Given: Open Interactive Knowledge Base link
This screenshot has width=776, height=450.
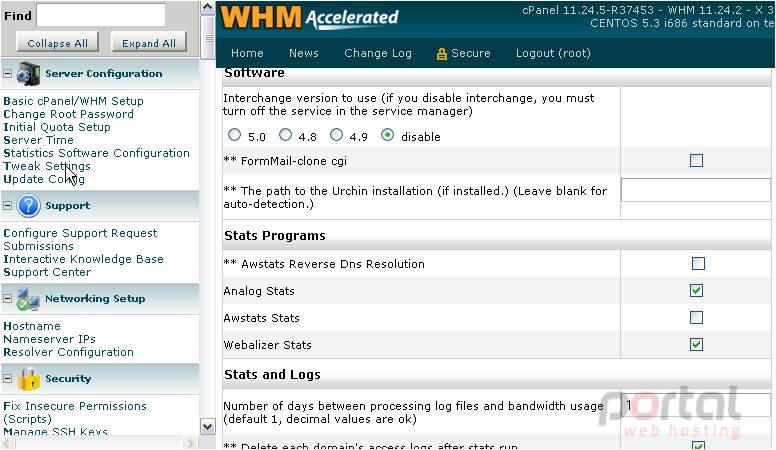Looking at the screenshot, I should (x=83, y=259).
